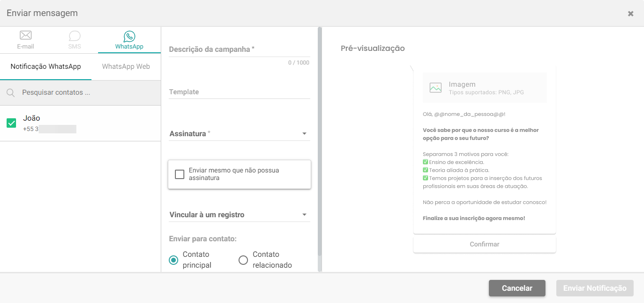644x303 pixels.
Task: Click the E-mail envelope icon
Action: (x=25, y=35)
